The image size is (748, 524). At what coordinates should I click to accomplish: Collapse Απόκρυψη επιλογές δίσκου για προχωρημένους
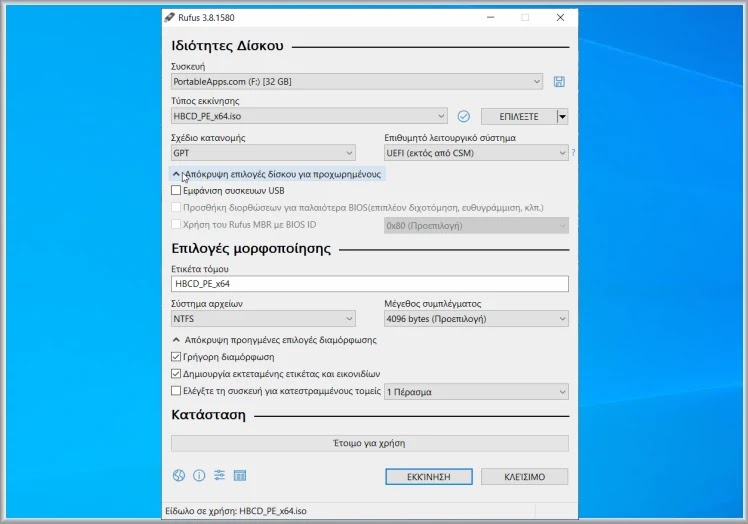click(277, 174)
